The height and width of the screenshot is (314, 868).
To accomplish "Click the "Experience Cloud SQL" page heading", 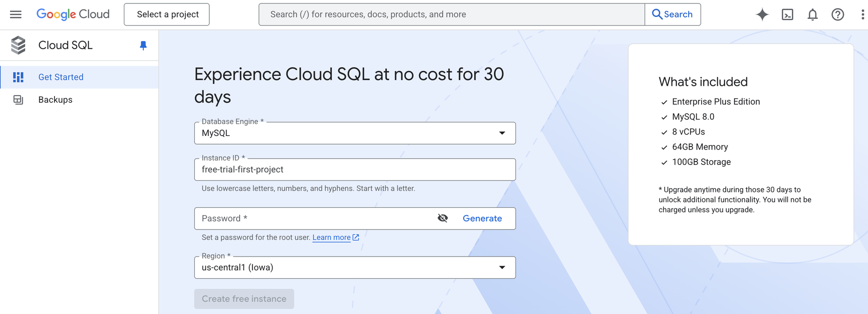I will (349, 85).
